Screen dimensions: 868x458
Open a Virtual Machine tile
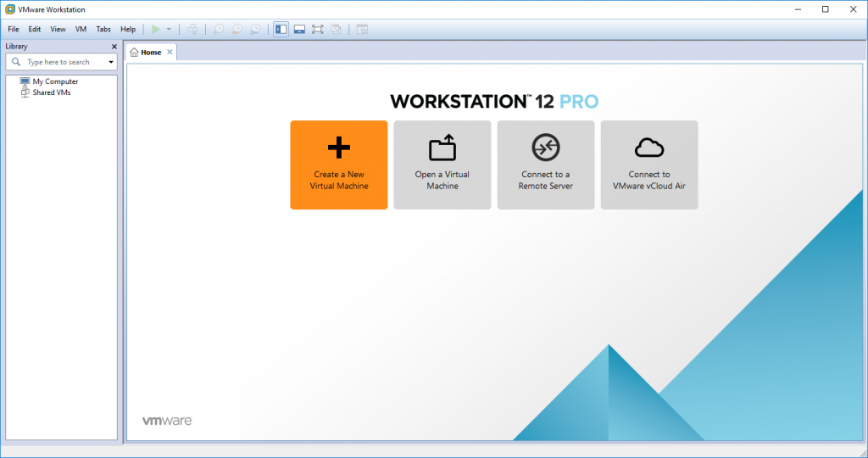[x=442, y=165]
